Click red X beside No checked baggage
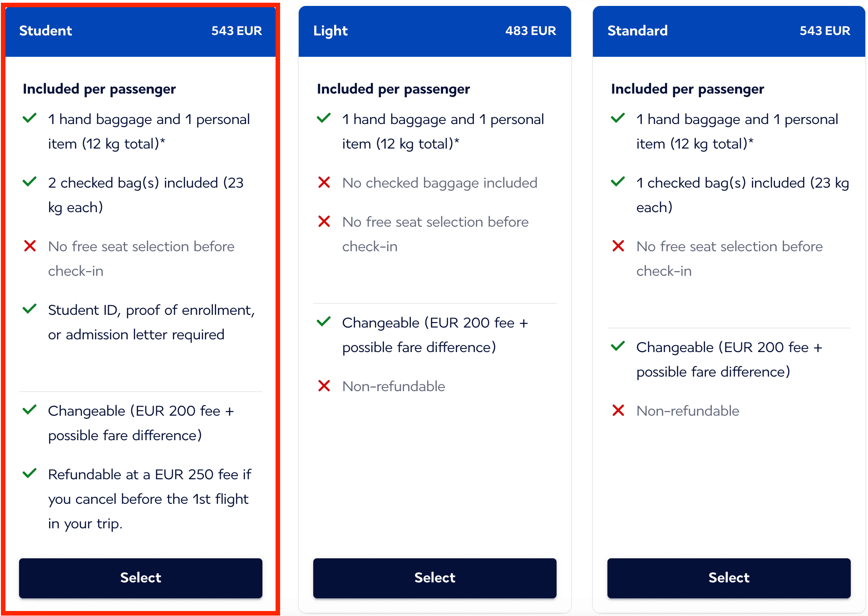868x616 pixels. pyautogui.click(x=324, y=183)
